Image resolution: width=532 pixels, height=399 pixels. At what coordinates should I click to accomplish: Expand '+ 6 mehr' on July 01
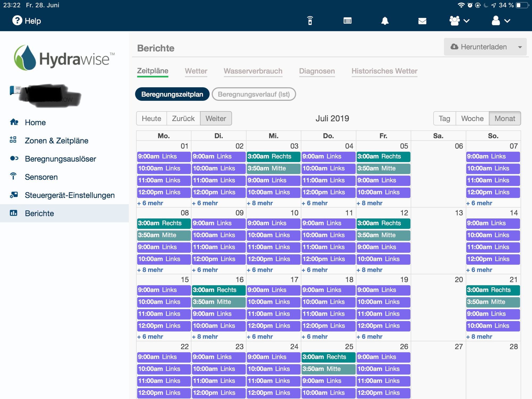[x=150, y=203]
